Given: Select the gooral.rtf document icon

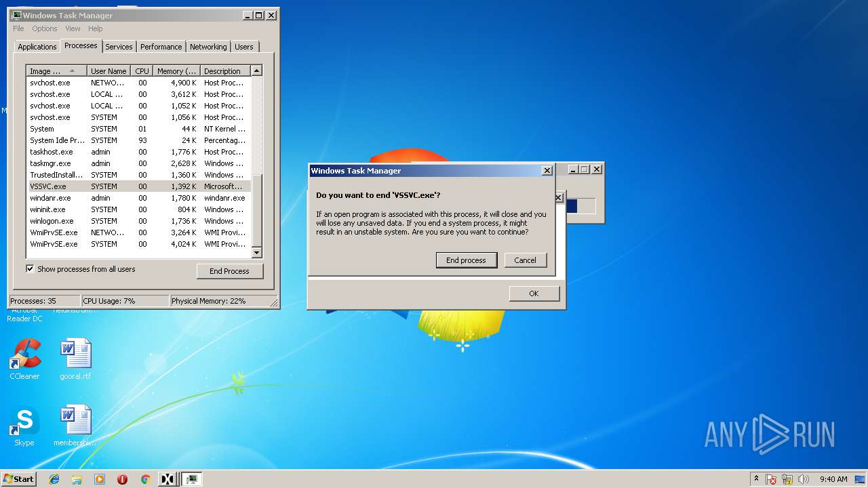Looking at the screenshot, I should 75,359.
